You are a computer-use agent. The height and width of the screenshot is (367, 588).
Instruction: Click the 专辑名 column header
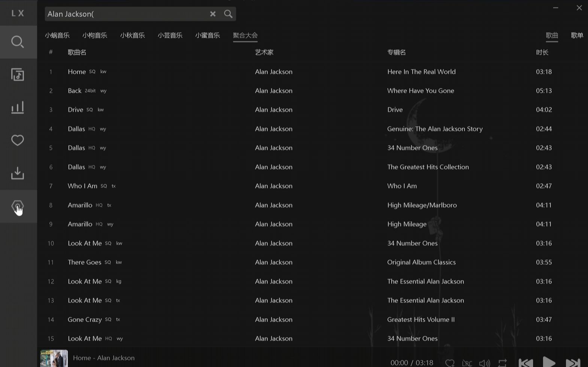[x=396, y=52]
